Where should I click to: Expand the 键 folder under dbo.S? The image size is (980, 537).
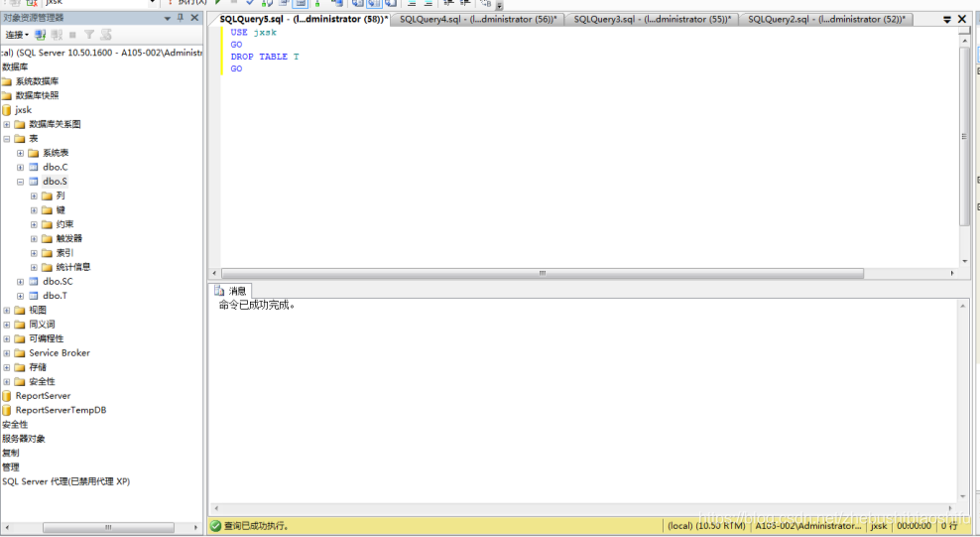pyautogui.click(x=35, y=210)
